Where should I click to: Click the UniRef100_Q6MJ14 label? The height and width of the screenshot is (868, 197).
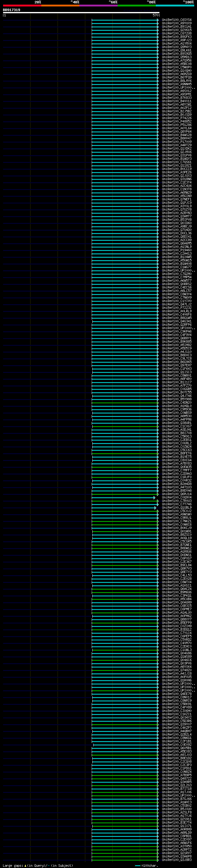click(x=177, y=494)
